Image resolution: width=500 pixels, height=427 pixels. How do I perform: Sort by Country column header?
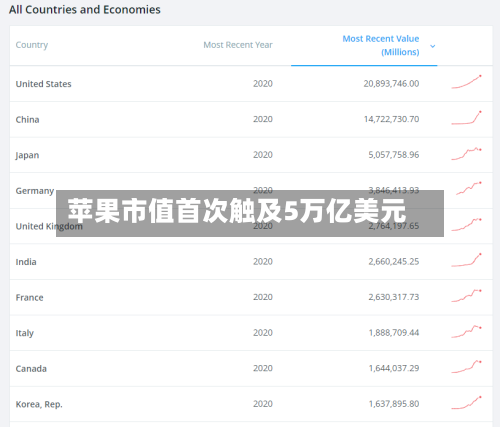[x=32, y=45]
